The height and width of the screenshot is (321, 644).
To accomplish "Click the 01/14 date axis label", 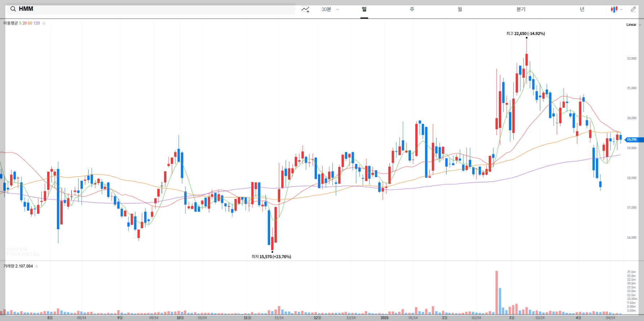I will click(413, 318).
